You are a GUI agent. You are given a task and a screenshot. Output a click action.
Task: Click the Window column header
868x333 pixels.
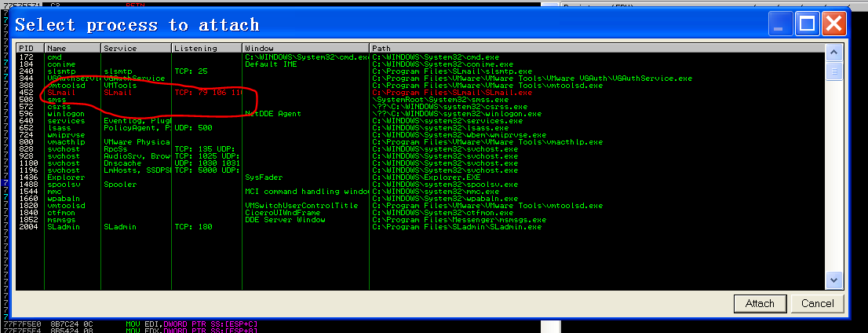pos(305,48)
